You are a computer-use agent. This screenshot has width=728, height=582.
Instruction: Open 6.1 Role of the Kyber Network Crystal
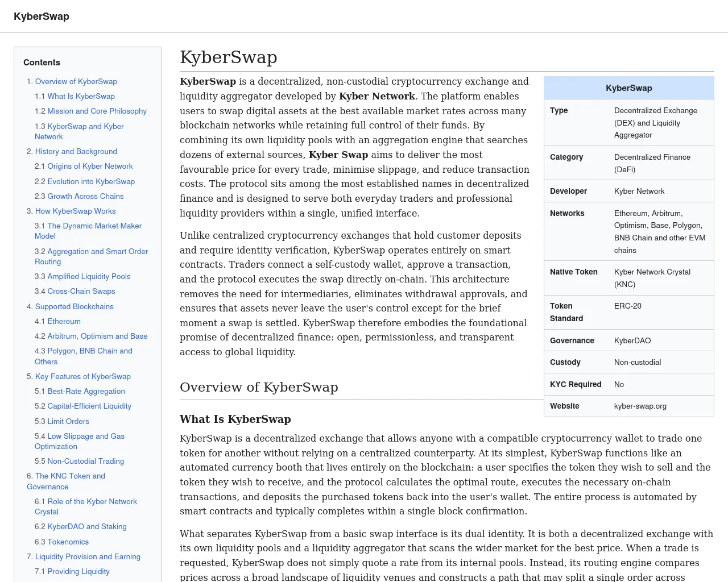(86, 506)
